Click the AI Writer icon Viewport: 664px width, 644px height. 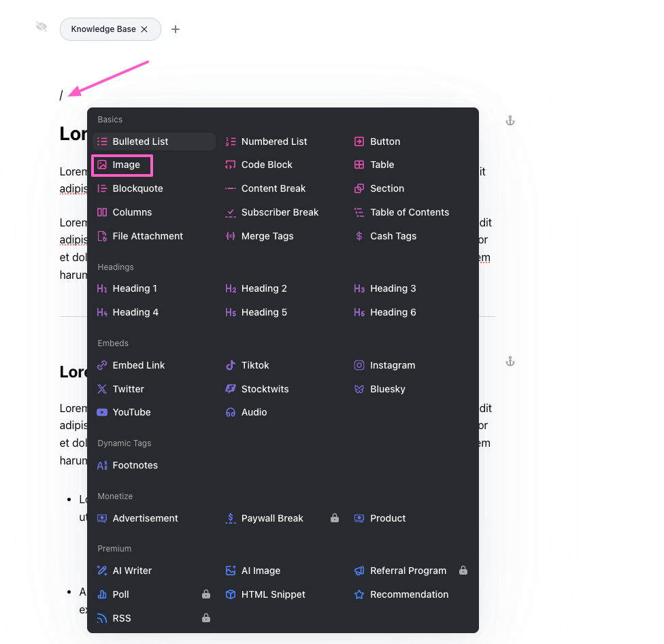(x=102, y=571)
